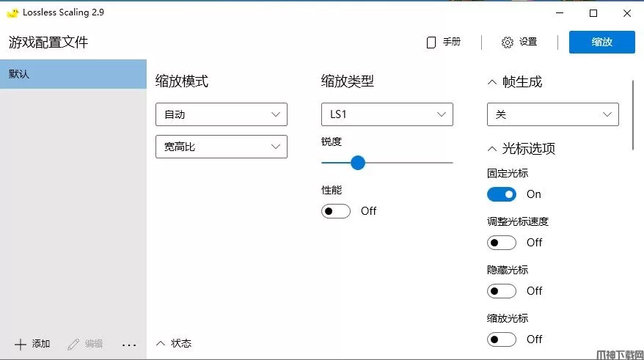Image resolution: width=644 pixels, height=360 pixels.
Task: Click the 设置 settings label
Action: point(528,42)
